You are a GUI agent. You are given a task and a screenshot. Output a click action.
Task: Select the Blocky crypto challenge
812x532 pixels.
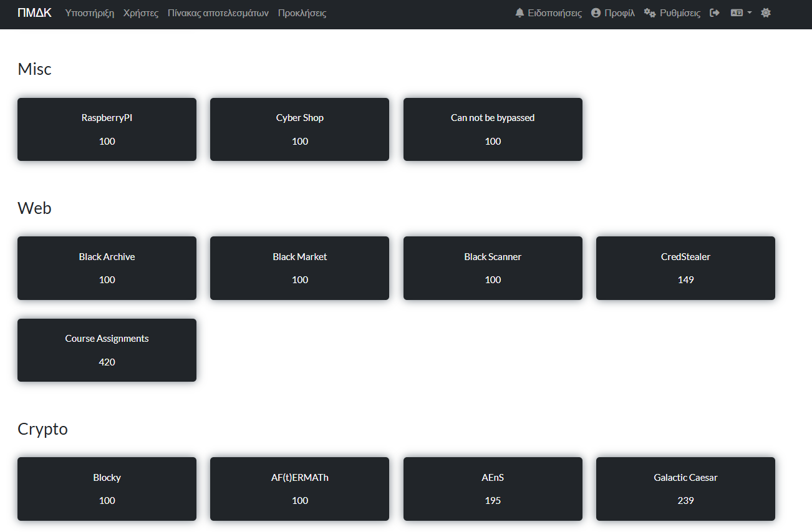click(107, 489)
